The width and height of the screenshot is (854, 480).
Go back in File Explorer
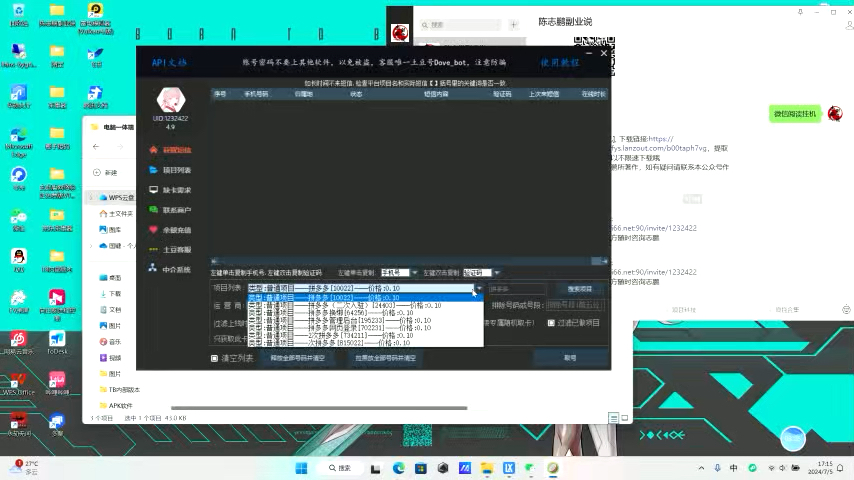(96, 147)
